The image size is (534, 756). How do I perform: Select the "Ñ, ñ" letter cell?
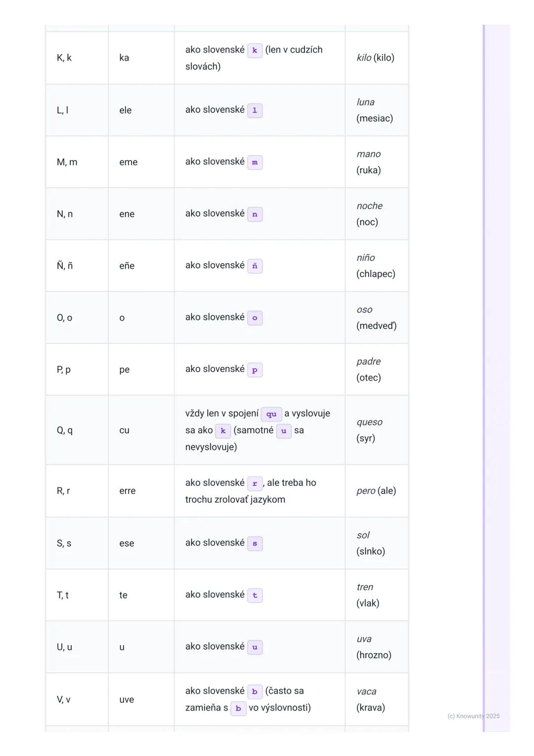point(65,266)
